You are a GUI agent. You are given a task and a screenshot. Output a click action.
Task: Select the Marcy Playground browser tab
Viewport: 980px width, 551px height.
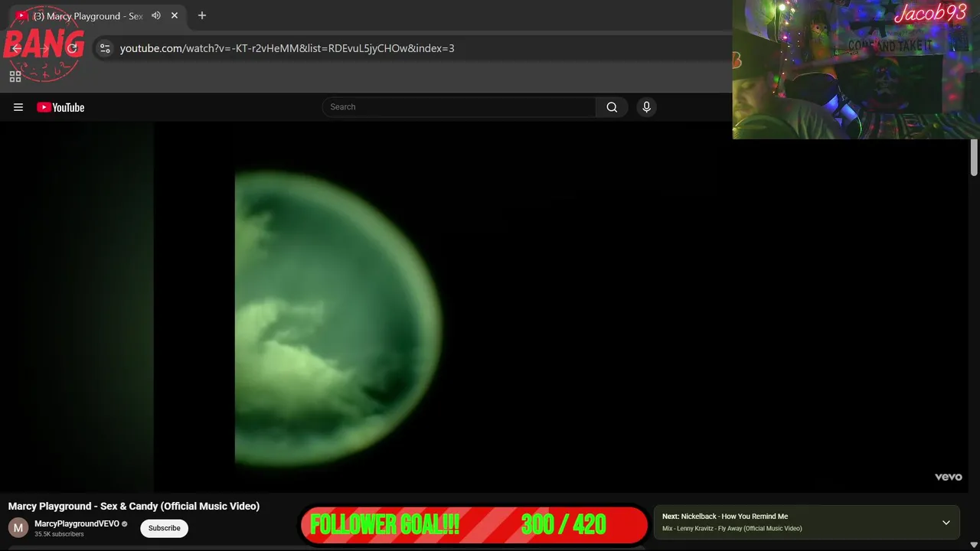click(98, 16)
